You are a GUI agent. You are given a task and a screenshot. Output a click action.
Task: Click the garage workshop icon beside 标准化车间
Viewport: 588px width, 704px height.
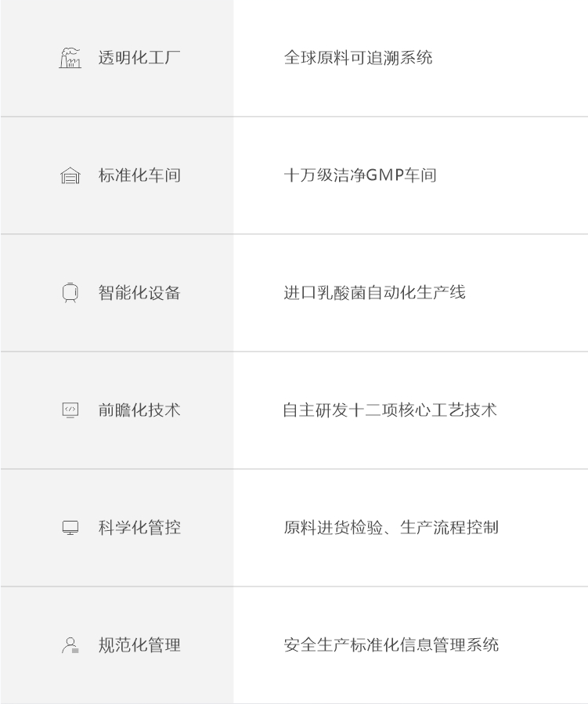(70, 175)
